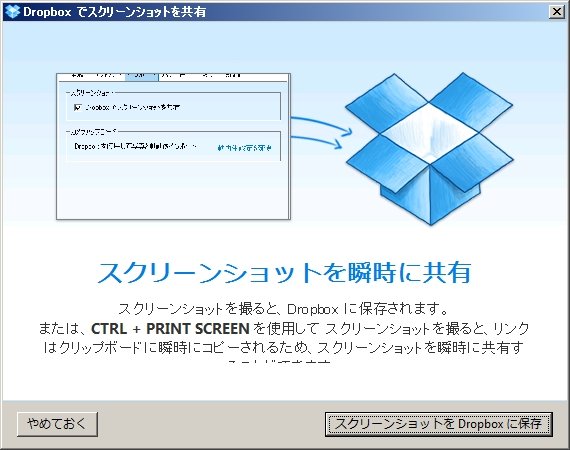Click the dialog title Dropbox でスクリーンショットを共有

[x=115, y=12]
